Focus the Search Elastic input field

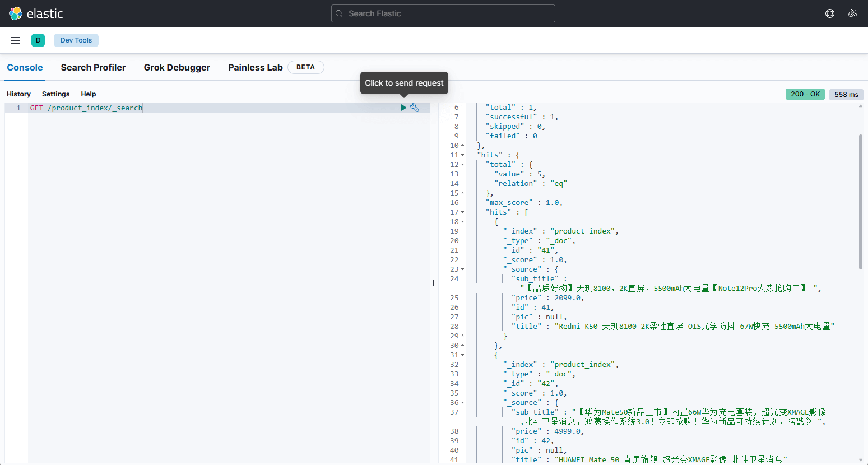pos(448,13)
